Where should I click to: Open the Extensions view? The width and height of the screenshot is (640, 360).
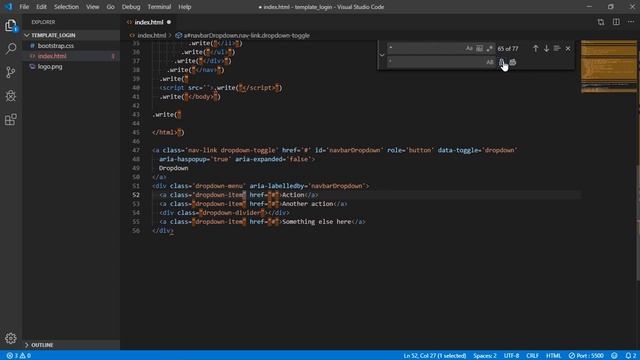coord(11,120)
